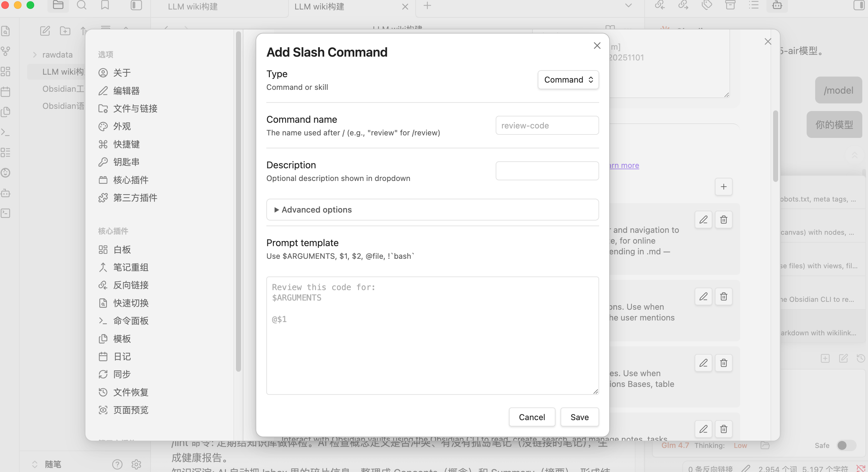Close the settings window behind the dialog
868x472 pixels.
[768, 41]
